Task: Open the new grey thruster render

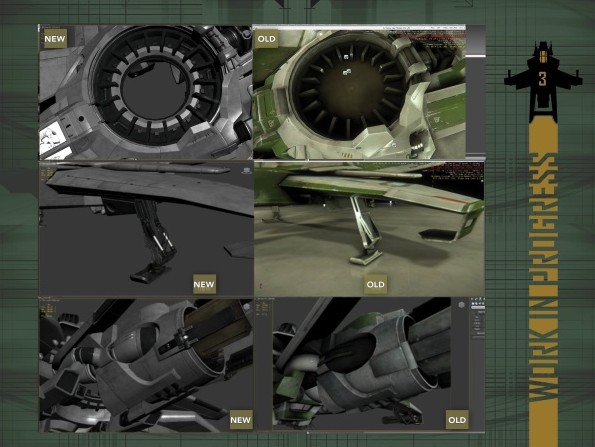Action: pos(146,365)
